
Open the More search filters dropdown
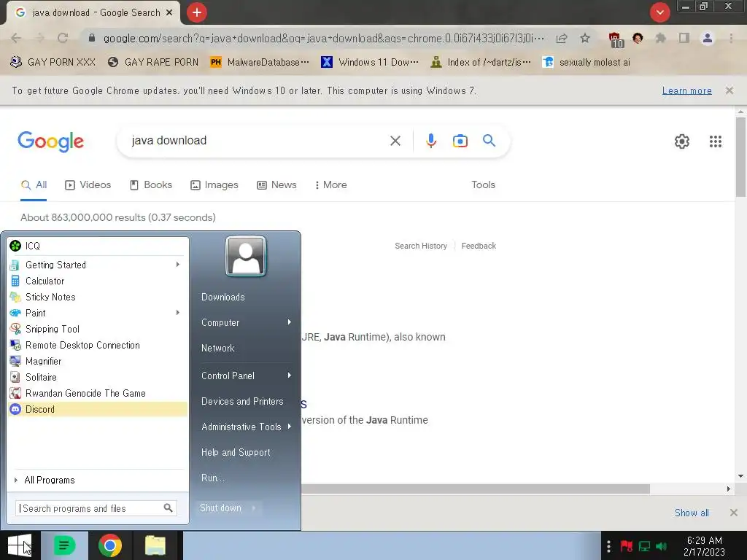coord(331,184)
